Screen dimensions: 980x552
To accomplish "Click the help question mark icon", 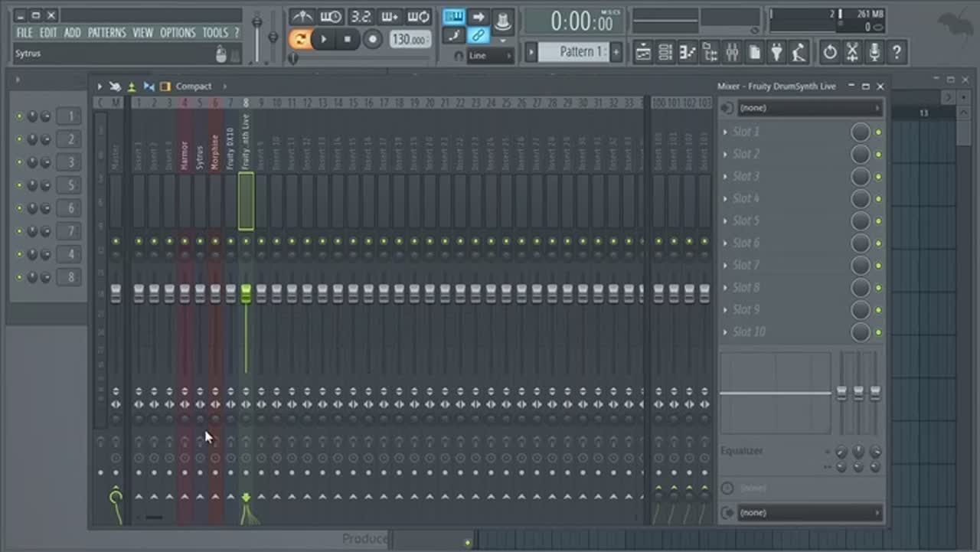I will [x=897, y=52].
